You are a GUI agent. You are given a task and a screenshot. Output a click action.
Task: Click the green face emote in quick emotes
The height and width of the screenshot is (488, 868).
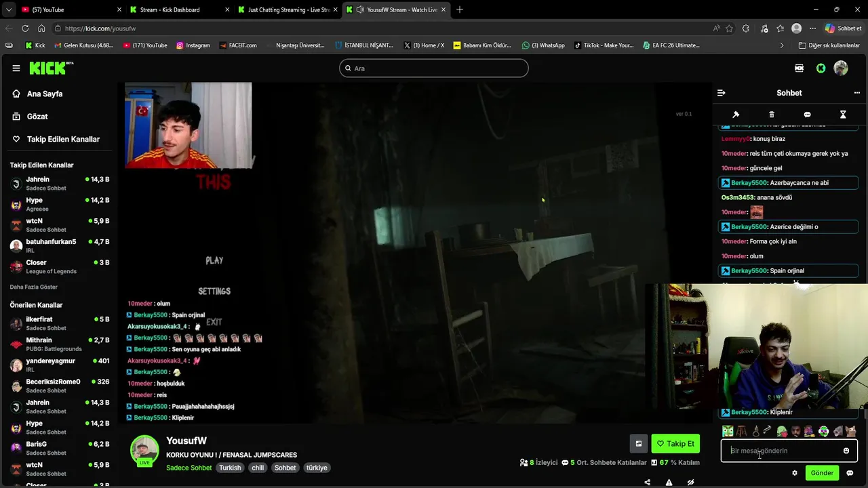click(728, 431)
